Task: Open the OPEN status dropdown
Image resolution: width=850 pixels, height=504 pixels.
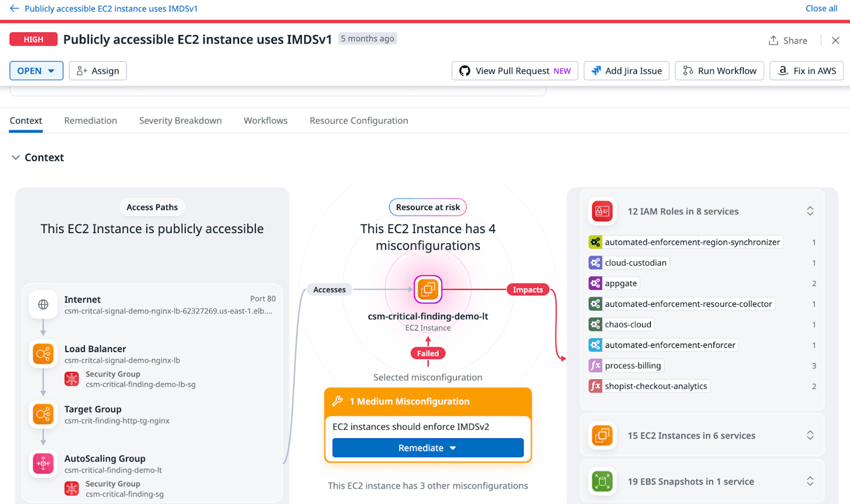Action: pyautogui.click(x=36, y=71)
